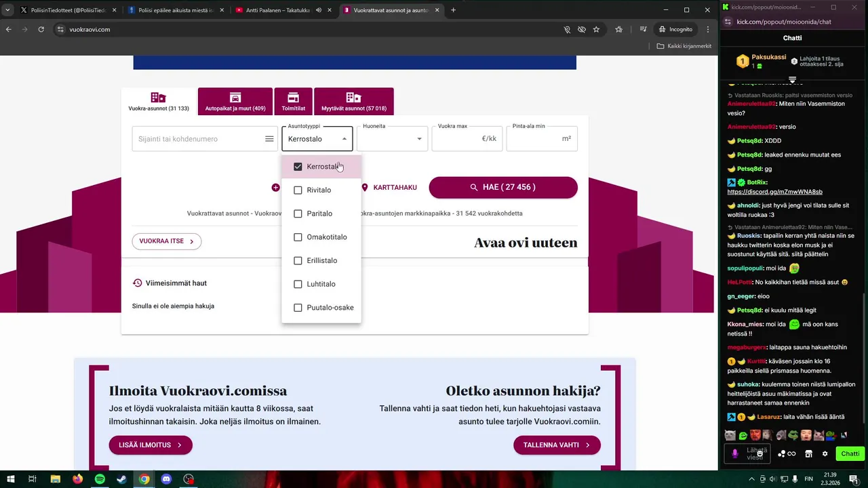Go back in Chrome

click(x=9, y=29)
